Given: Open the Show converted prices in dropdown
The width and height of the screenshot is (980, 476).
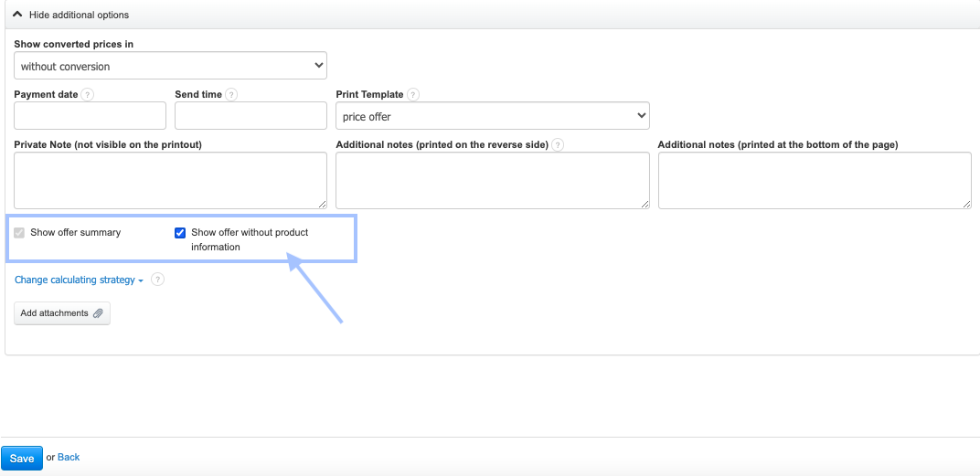Looking at the screenshot, I should coord(170,66).
